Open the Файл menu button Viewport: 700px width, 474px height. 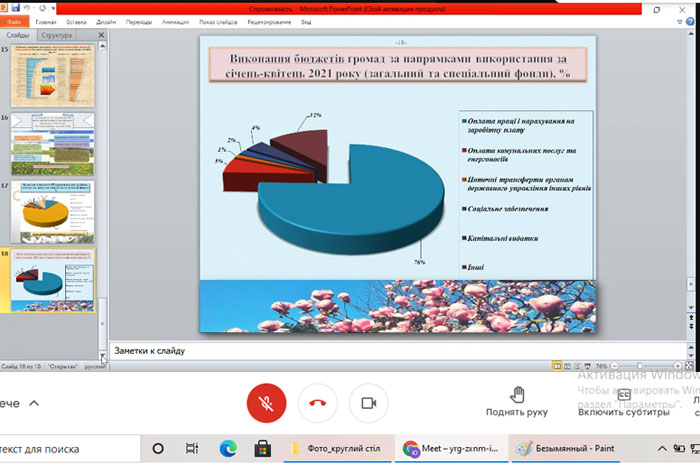(x=14, y=21)
